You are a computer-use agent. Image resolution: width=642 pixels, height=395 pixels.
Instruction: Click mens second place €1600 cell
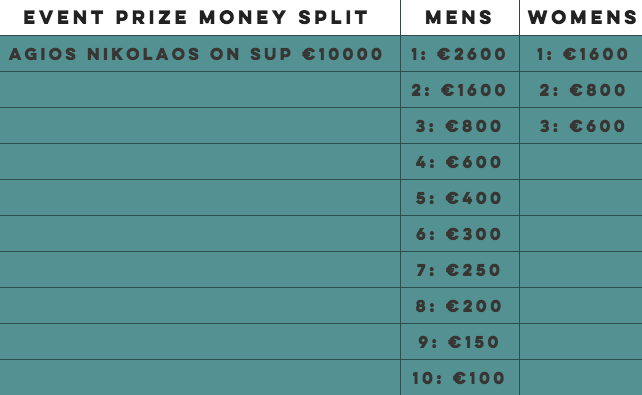pos(459,90)
